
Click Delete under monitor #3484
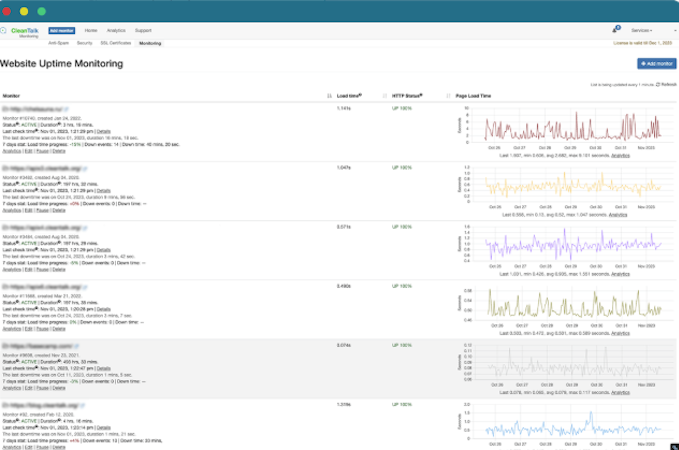(x=59, y=270)
